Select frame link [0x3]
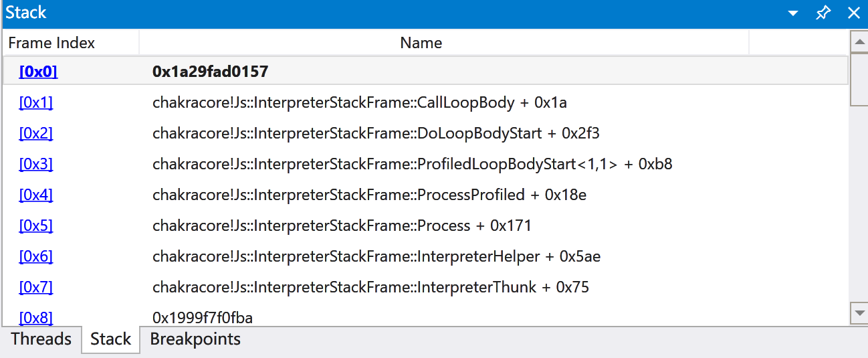This screenshot has height=358, width=868. (35, 164)
